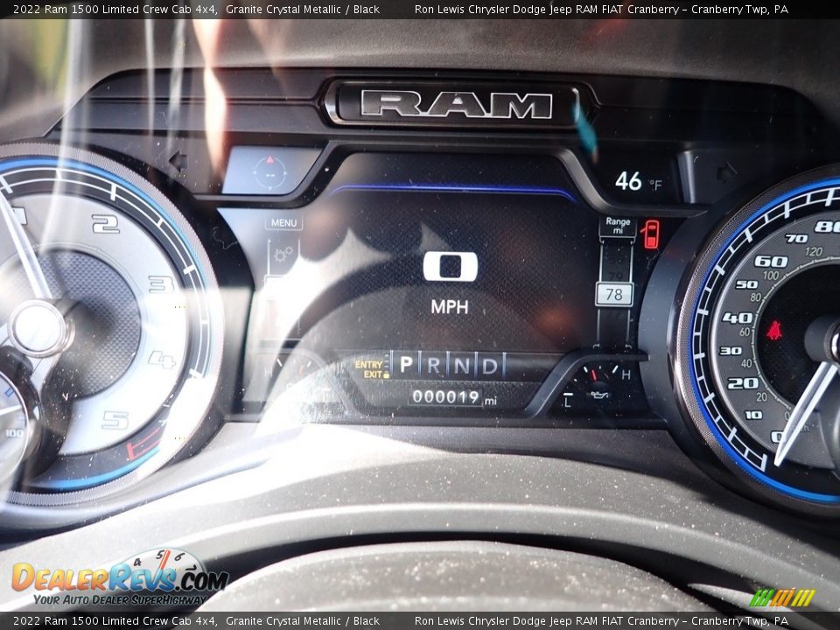This screenshot has width=840, height=630.
Task: Click the top 'Granite Crystal Metallic / Black' caption
Action: [303, 9]
